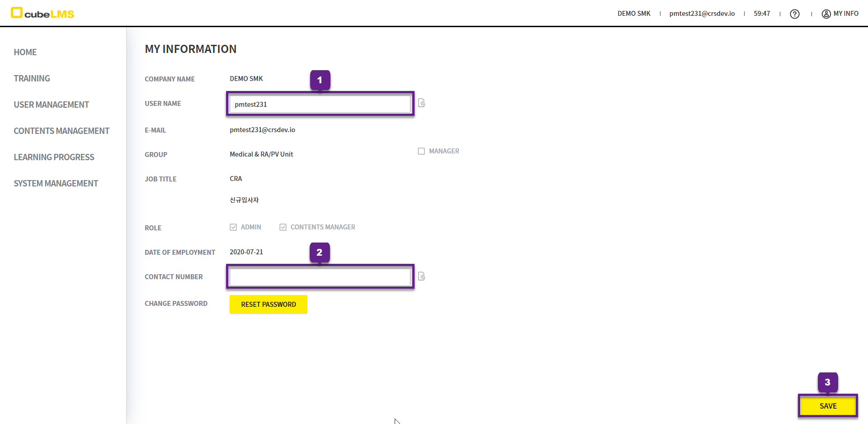This screenshot has height=424, width=868.
Task: Click the numbered marker 2 badge
Action: click(319, 252)
